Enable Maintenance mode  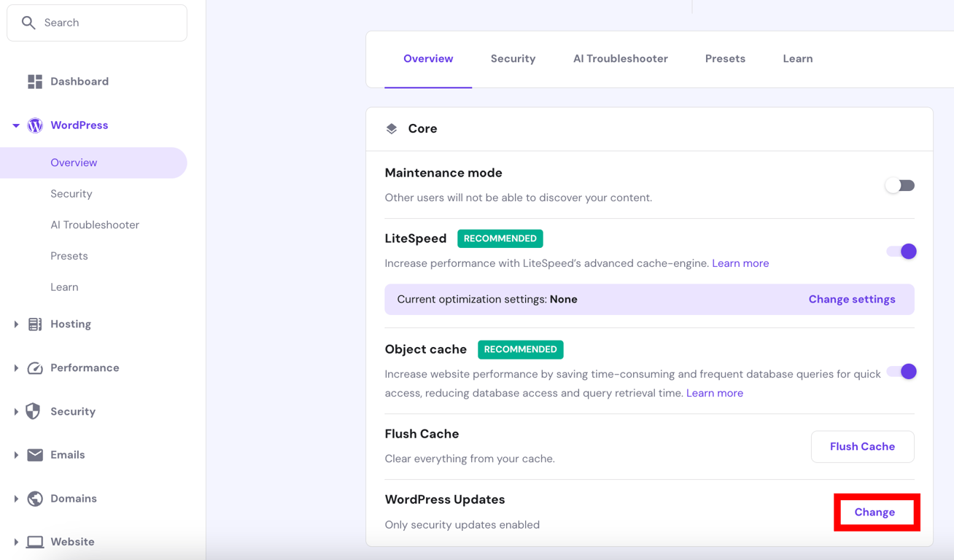coord(900,185)
